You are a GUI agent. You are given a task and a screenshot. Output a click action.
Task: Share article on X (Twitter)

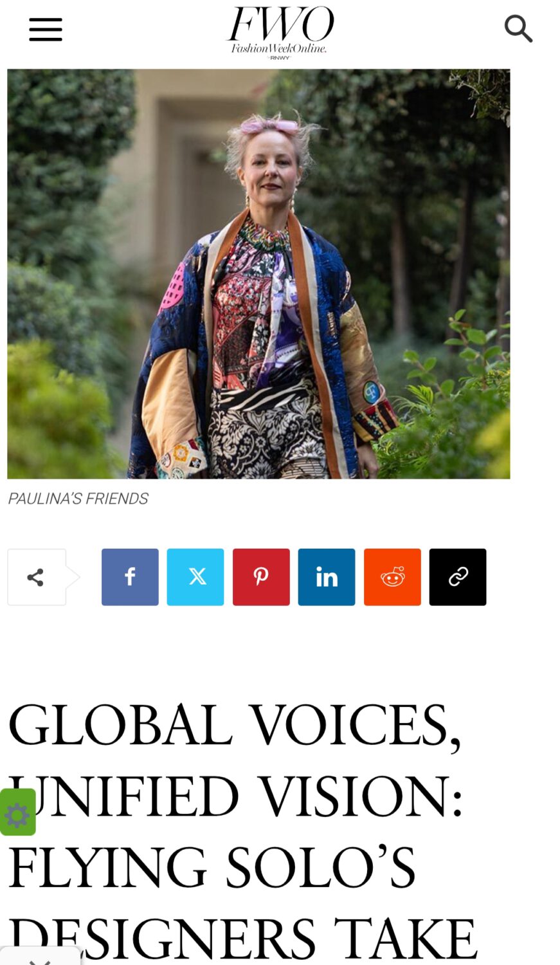point(195,577)
